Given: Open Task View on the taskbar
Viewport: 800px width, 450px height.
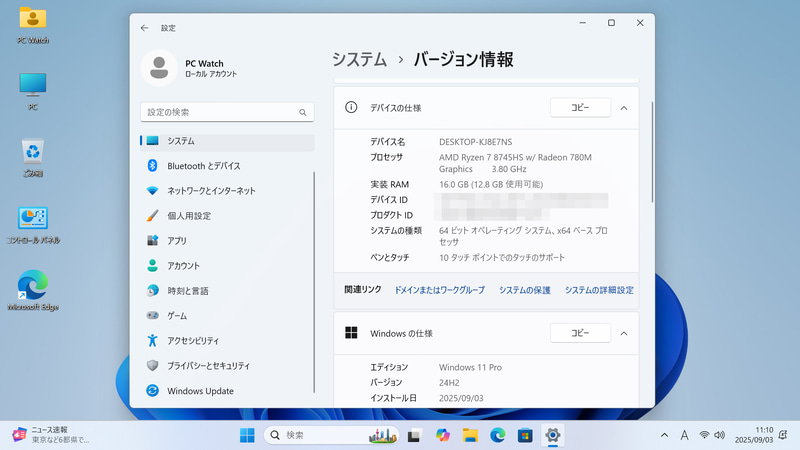Looking at the screenshot, I should pos(414,435).
